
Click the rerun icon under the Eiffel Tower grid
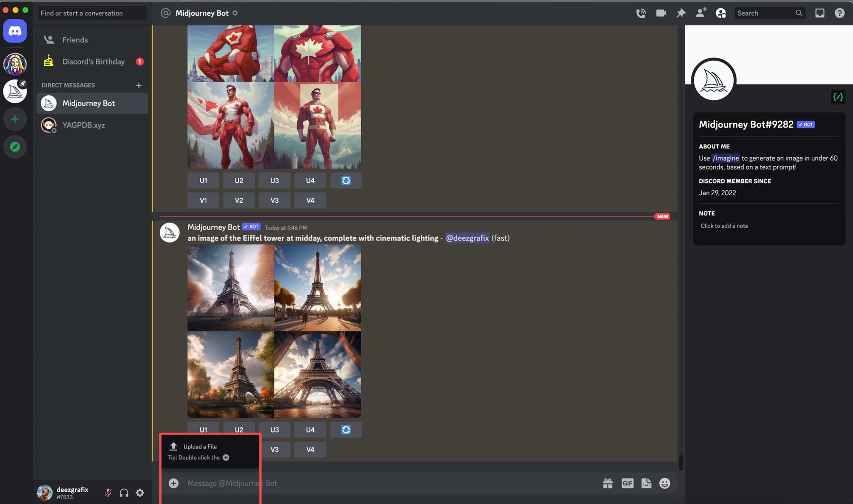point(346,430)
